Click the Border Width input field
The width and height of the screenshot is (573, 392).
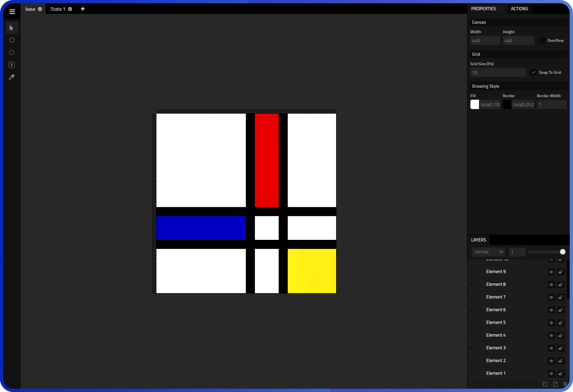coord(552,105)
